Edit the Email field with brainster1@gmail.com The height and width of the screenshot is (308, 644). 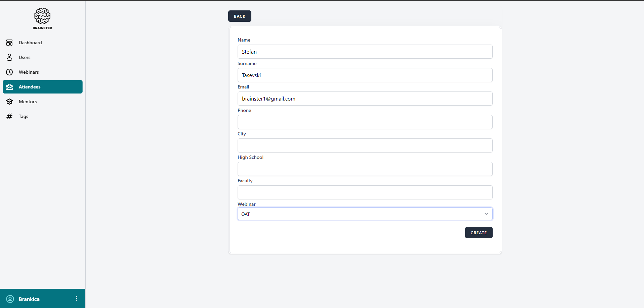(x=365, y=99)
